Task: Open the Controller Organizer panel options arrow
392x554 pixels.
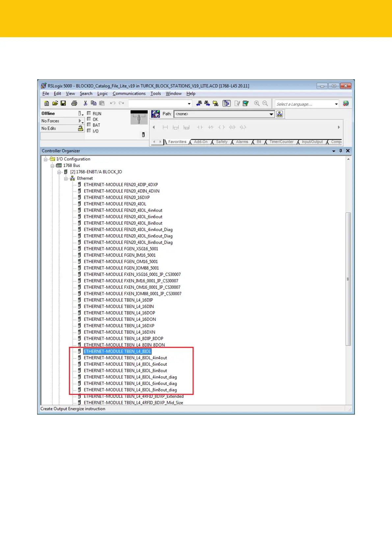Action: pyautogui.click(x=334, y=151)
